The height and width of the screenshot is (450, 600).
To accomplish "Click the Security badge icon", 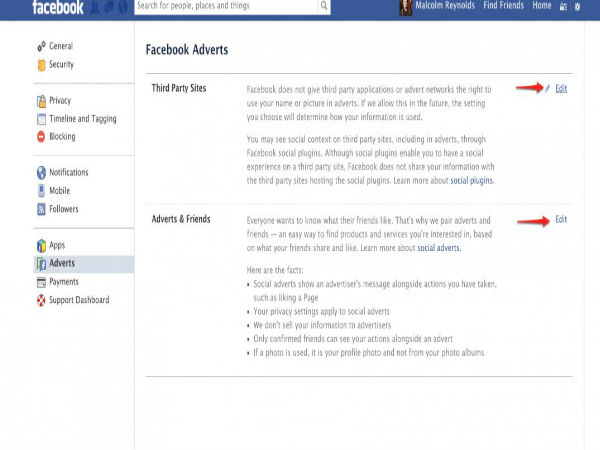I will (41, 65).
